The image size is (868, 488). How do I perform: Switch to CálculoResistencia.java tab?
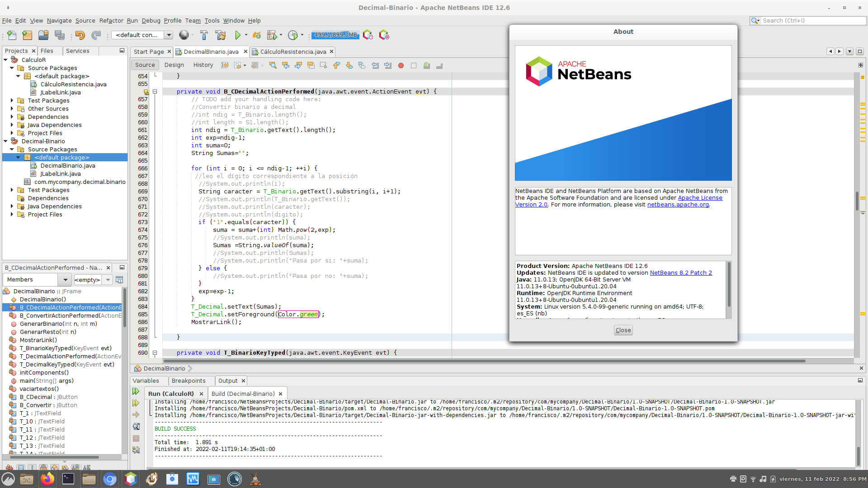point(292,52)
